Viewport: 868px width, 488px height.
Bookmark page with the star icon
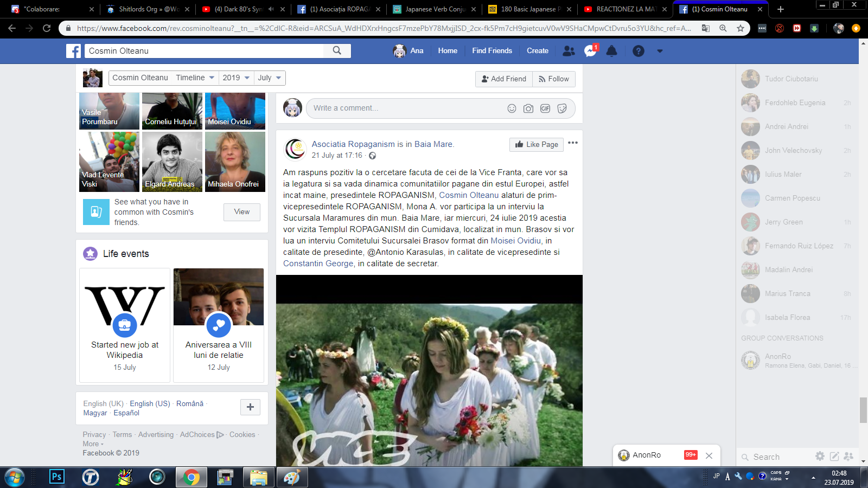(741, 28)
